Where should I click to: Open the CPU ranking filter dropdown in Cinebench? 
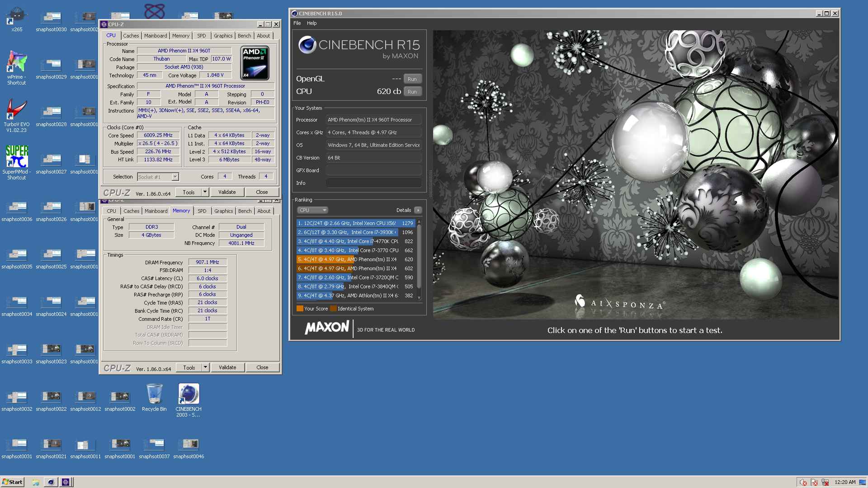(x=312, y=210)
